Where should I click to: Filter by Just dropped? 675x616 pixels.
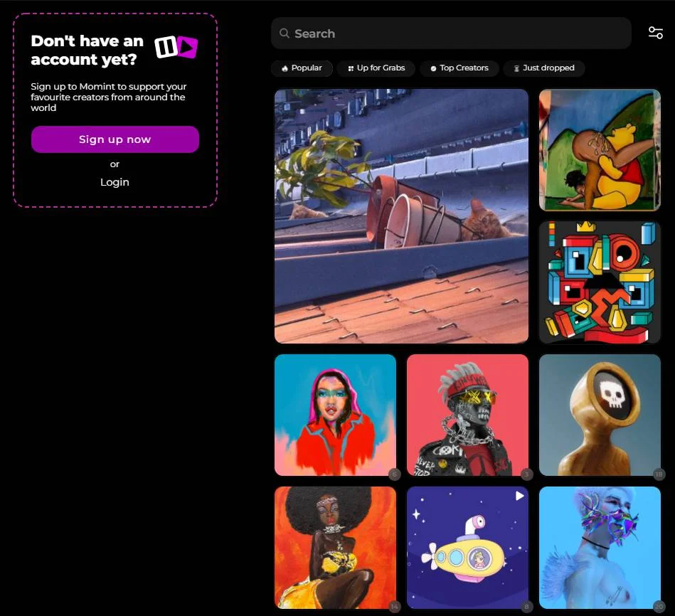(543, 68)
